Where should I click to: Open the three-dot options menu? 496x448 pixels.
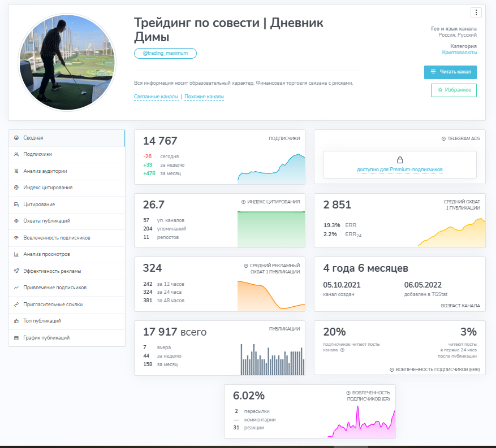click(476, 12)
